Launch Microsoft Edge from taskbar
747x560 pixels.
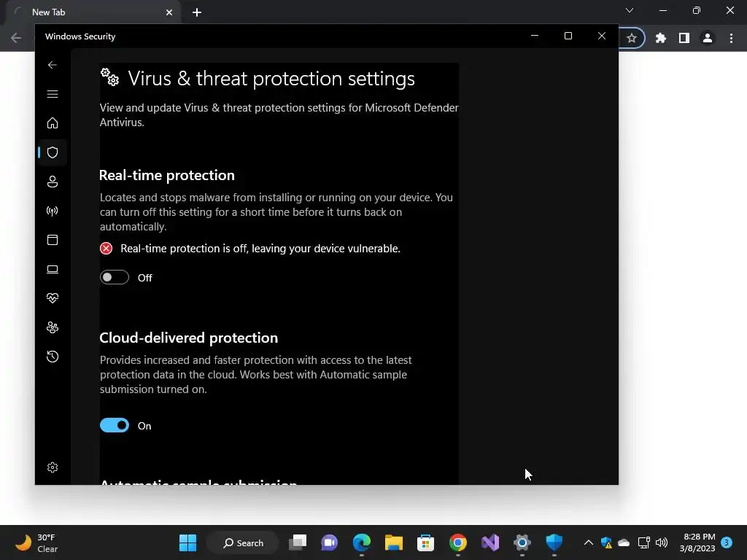point(362,542)
